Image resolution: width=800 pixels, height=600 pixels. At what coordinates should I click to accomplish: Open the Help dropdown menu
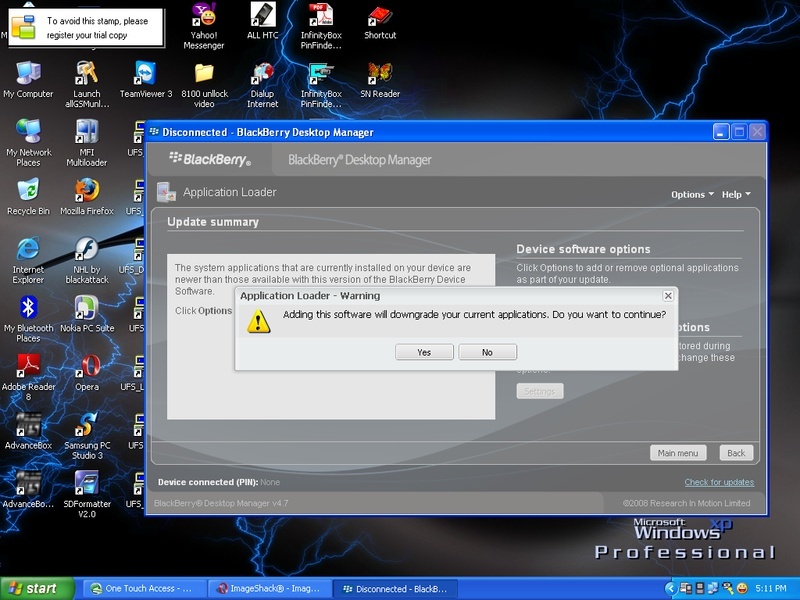coord(736,194)
